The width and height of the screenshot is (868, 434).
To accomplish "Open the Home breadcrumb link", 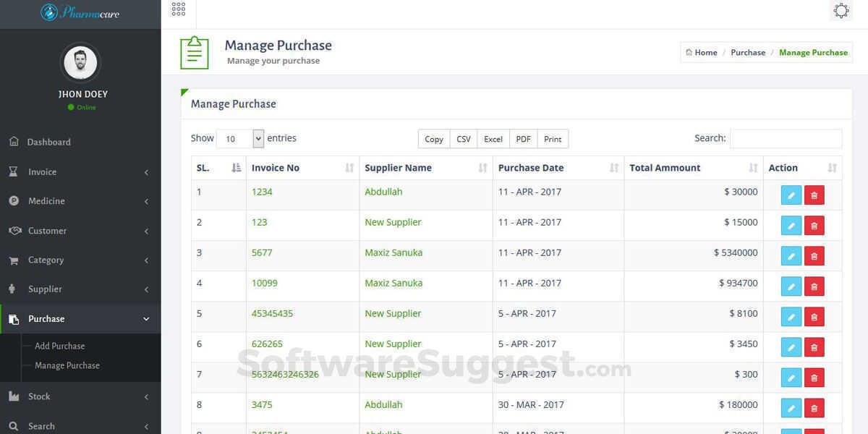I will coord(702,53).
